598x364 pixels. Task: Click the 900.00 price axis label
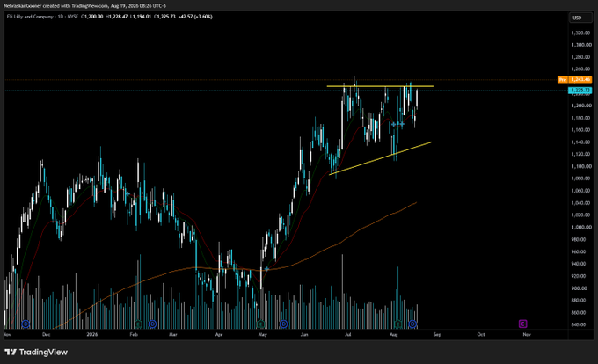coord(579,288)
